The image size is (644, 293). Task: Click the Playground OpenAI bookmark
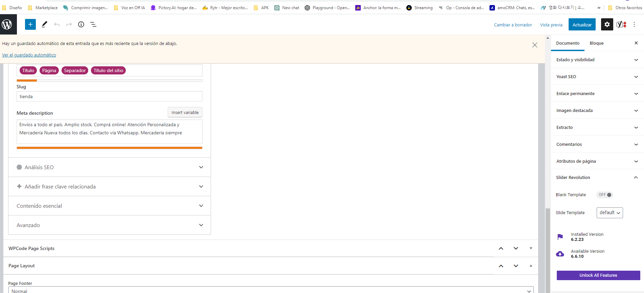(327, 7)
